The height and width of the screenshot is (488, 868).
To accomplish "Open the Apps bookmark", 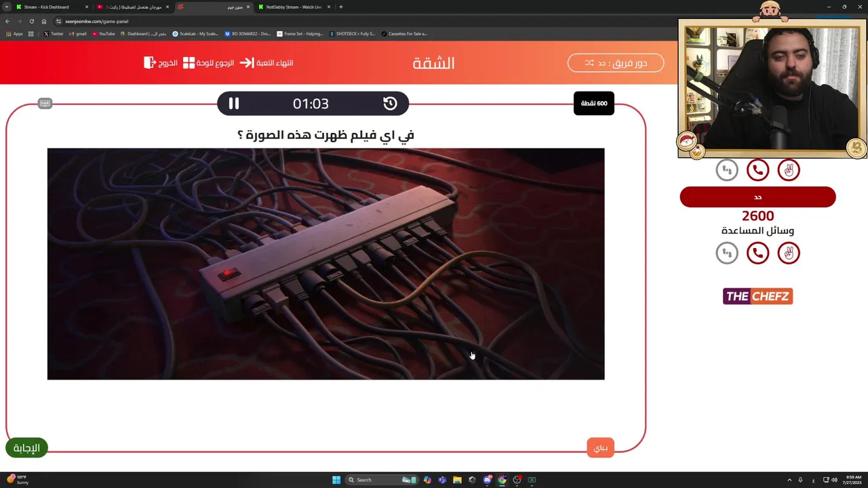I will 14,33.
